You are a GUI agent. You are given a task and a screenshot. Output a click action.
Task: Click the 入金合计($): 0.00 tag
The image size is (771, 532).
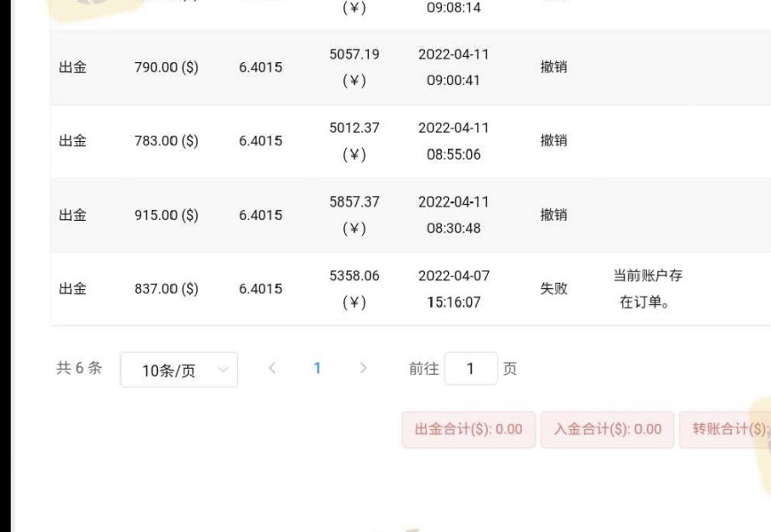pyautogui.click(x=608, y=429)
